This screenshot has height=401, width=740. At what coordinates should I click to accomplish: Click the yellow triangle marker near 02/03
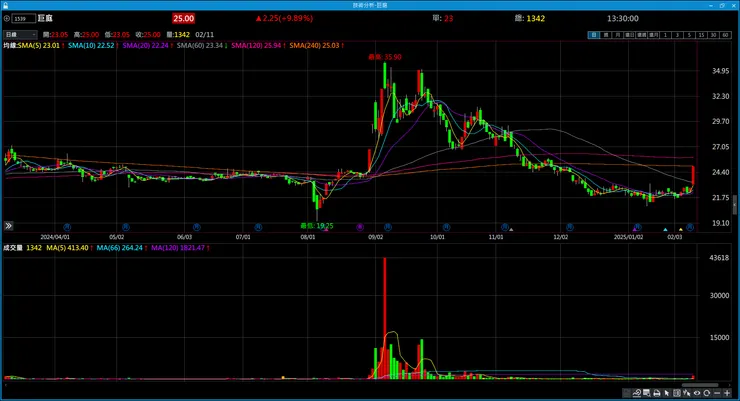tap(681, 230)
